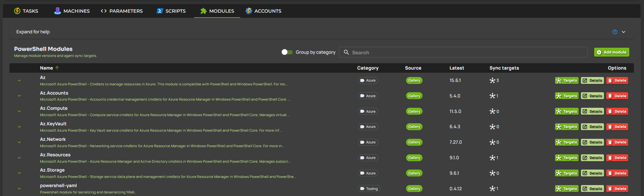The height and width of the screenshot is (196, 644).
Task: Expand the Az.Storage row chevron
Action: point(19,173)
